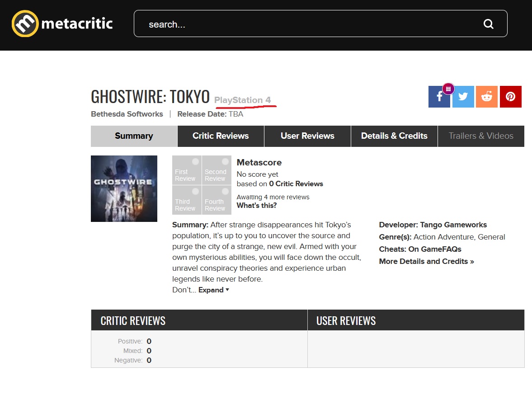The image size is (532, 395).
Task: Share on Twitter icon
Action: [x=463, y=97]
